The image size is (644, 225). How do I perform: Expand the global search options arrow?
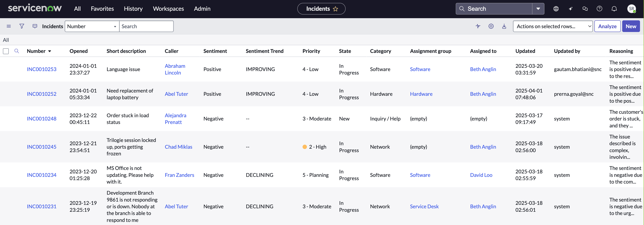[x=538, y=9]
